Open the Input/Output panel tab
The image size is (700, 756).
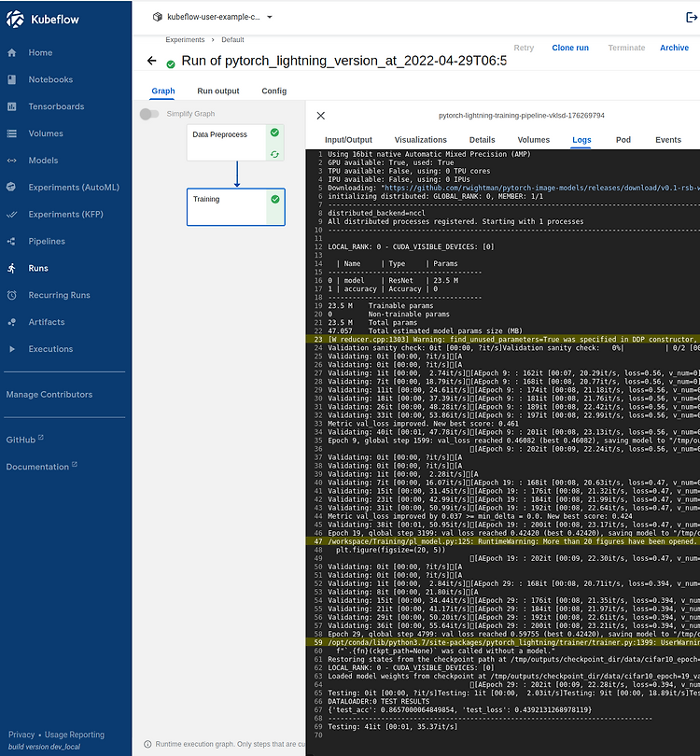(348, 140)
